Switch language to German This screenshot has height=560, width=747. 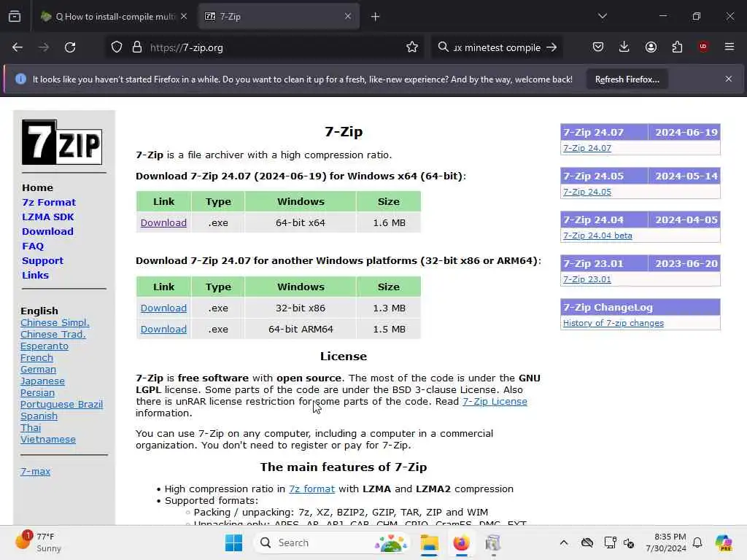pyautogui.click(x=38, y=370)
